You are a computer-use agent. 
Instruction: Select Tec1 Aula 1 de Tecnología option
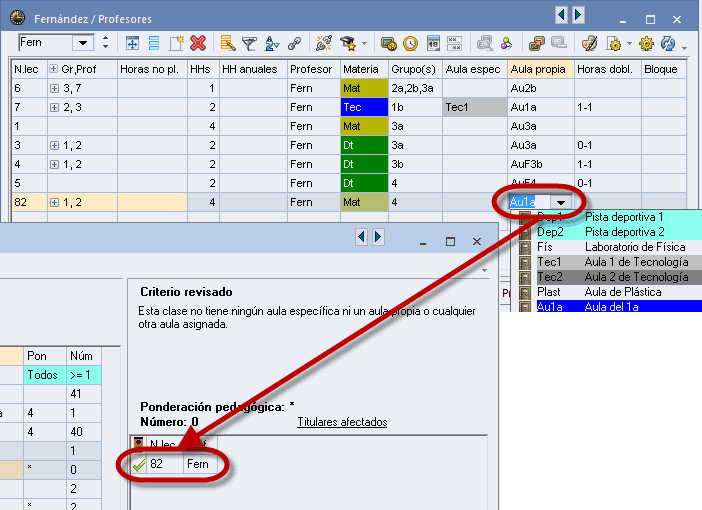[x=606, y=262]
